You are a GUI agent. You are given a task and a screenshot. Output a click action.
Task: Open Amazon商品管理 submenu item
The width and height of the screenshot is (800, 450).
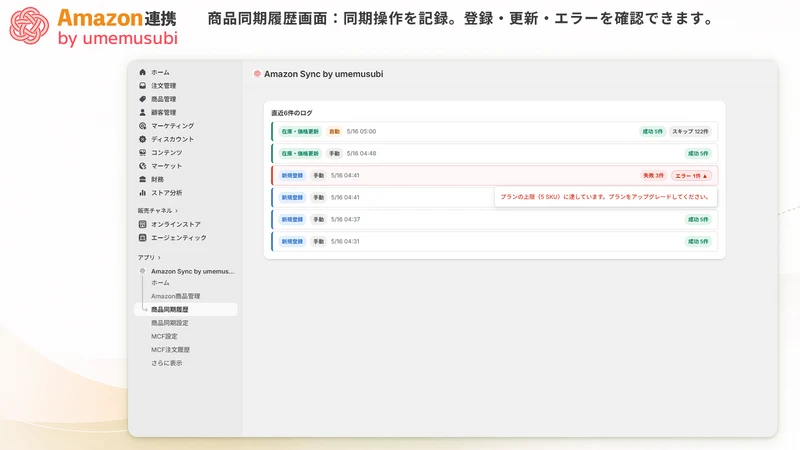[176, 296]
